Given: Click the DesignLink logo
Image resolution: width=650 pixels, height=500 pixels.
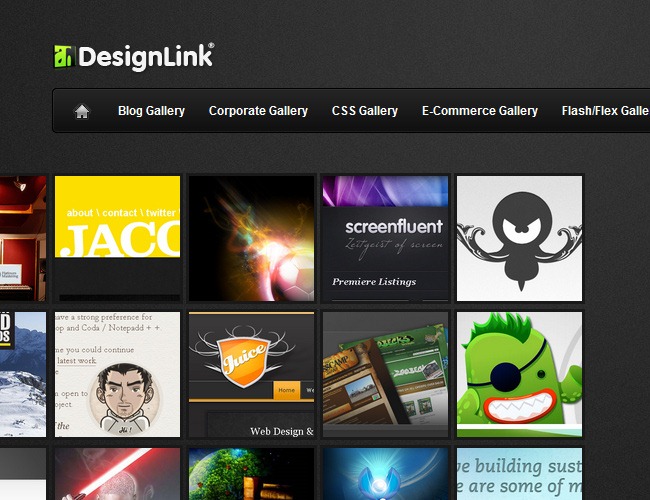Looking at the screenshot, I should (x=134, y=57).
